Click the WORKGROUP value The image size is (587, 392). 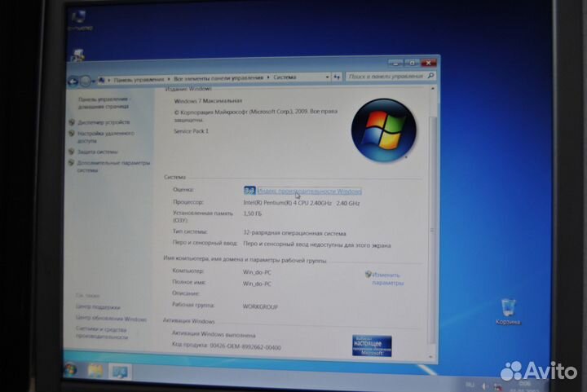[x=260, y=306]
